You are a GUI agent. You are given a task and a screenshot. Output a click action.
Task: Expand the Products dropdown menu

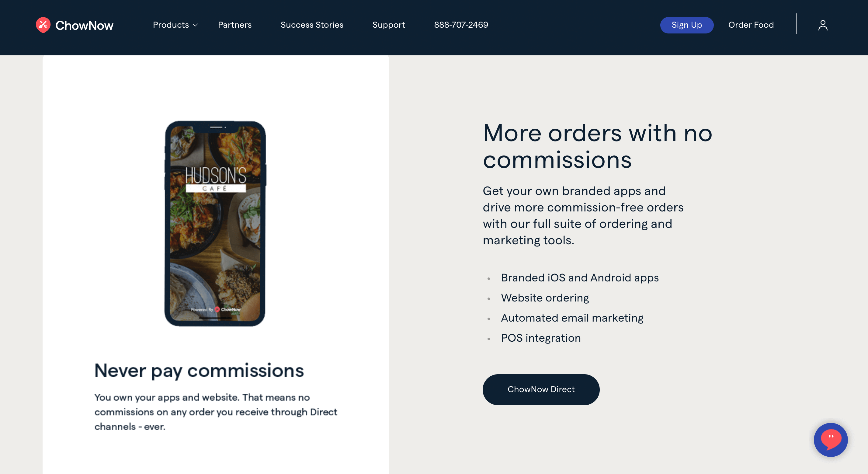174,25
